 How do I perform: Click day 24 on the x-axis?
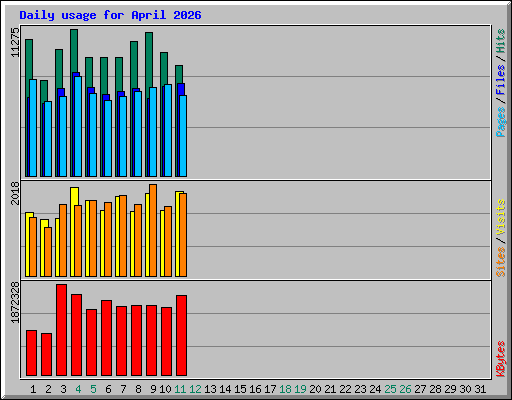coord(375,389)
